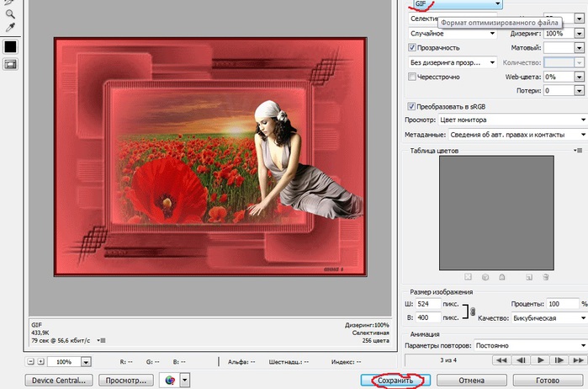Screen dimensions: 588x389
Task: Toggle Преобразовать в sRGB checkbox
Action: coord(411,106)
